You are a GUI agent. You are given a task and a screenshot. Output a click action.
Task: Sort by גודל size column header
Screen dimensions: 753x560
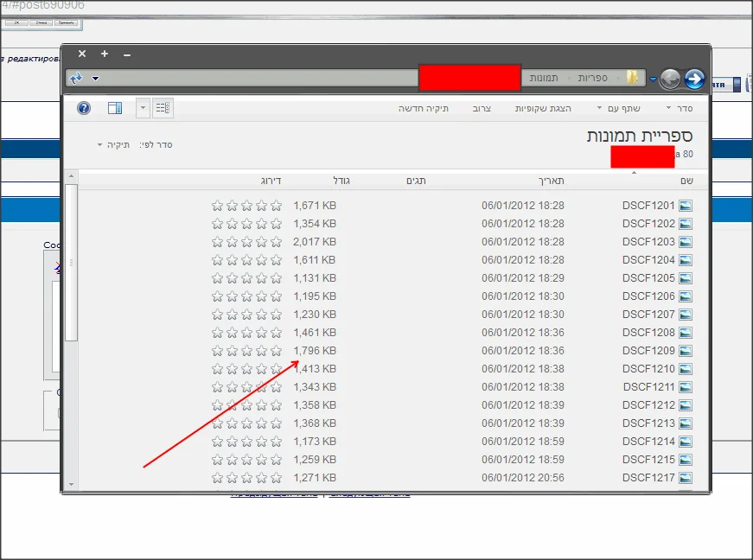pyautogui.click(x=341, y=181)
